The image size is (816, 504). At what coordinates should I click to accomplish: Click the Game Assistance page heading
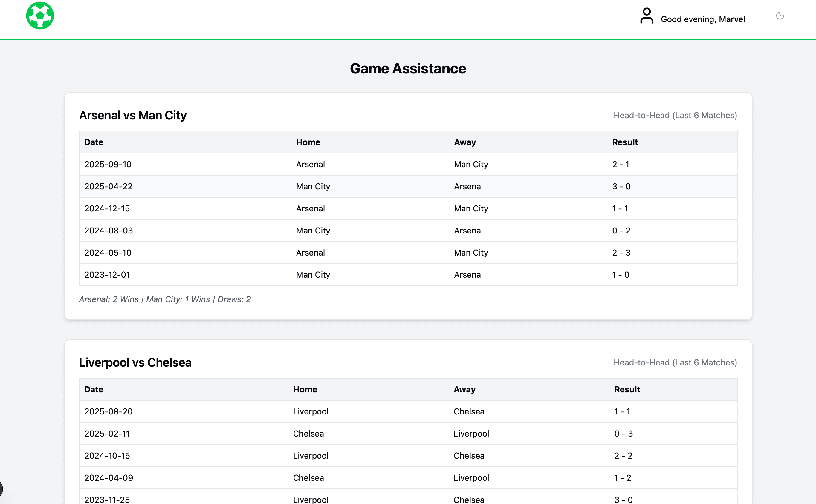tap(408, 69)
